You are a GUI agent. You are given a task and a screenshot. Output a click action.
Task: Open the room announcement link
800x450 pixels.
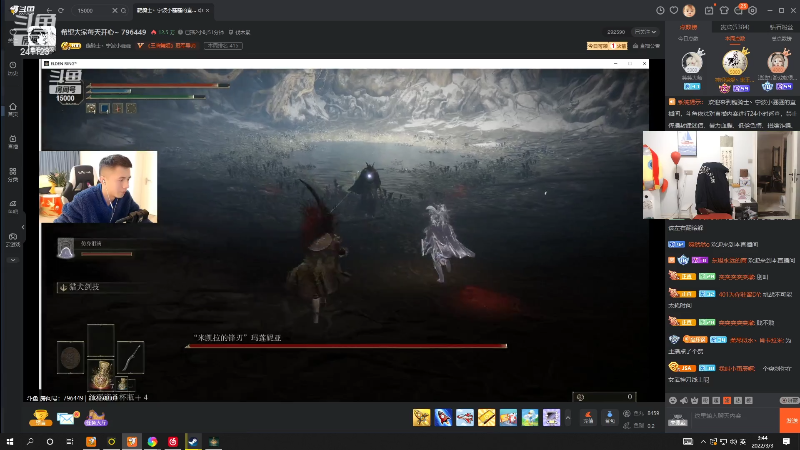646,46
